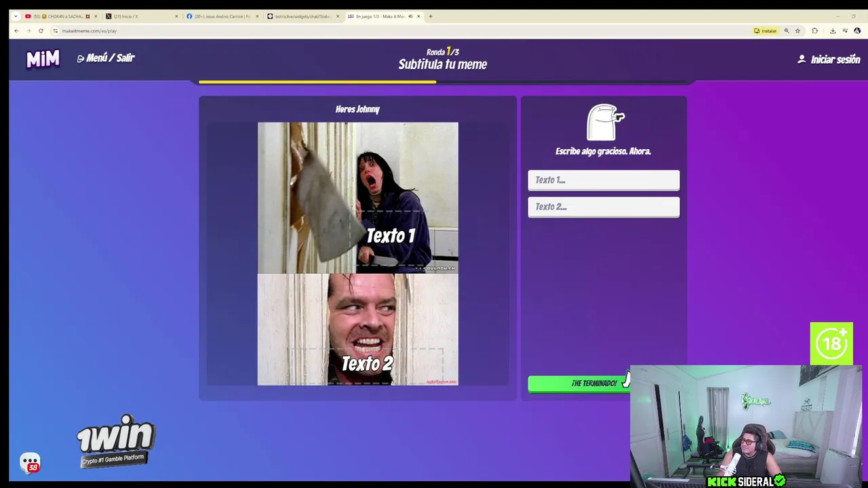Click the Ronda 1/3 round indicator
This screenshot has width=868, height=488.
pyautogui.click(x=442, y=52)
